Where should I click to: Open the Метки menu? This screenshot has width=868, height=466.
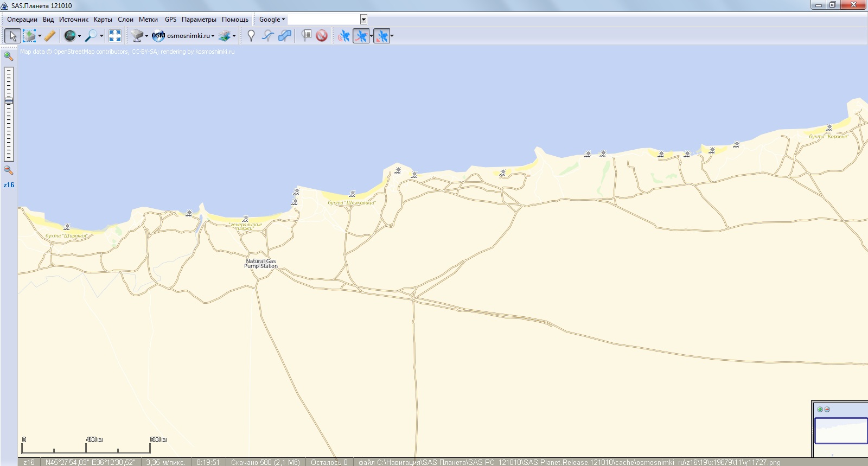[x=148, y=20]
